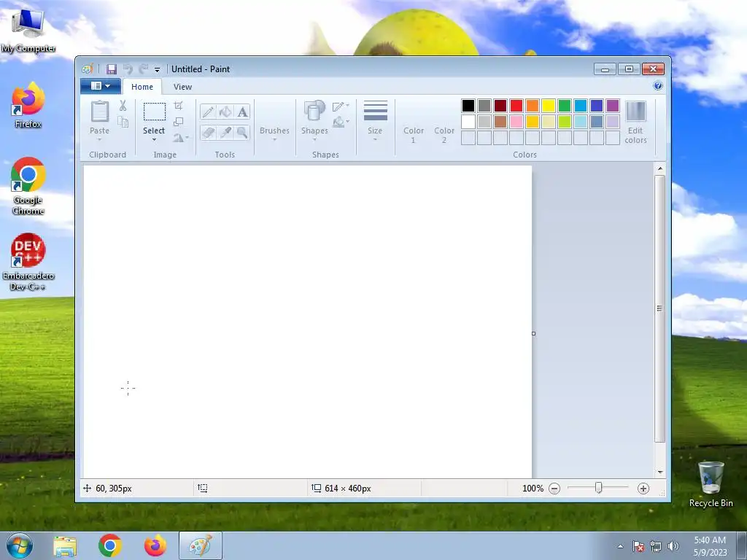
Task: Switch to the Home ribbon tab
Action: (142, 87)
